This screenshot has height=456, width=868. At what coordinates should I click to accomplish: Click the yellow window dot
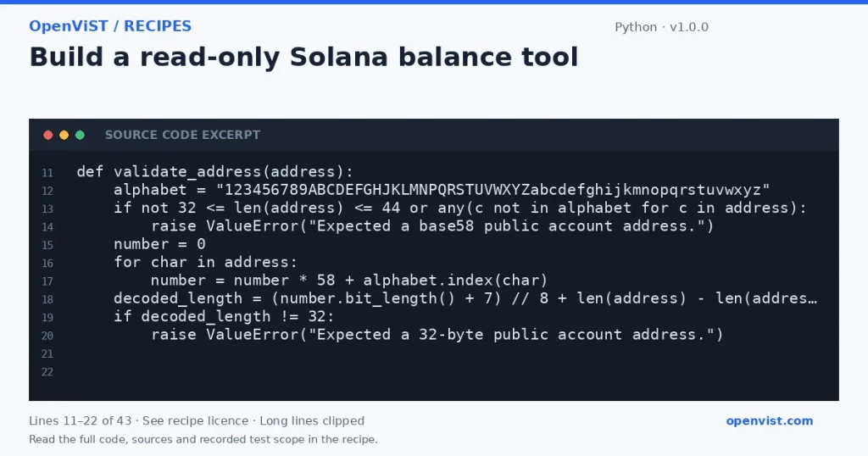click(x=64, y=135)
